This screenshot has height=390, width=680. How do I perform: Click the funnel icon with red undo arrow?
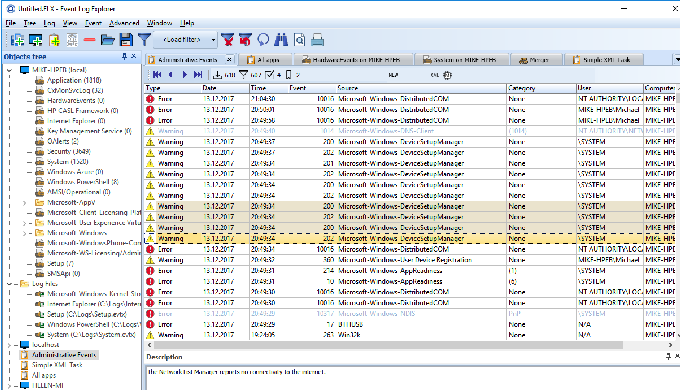pyautogui.click(x=245, y=40)
